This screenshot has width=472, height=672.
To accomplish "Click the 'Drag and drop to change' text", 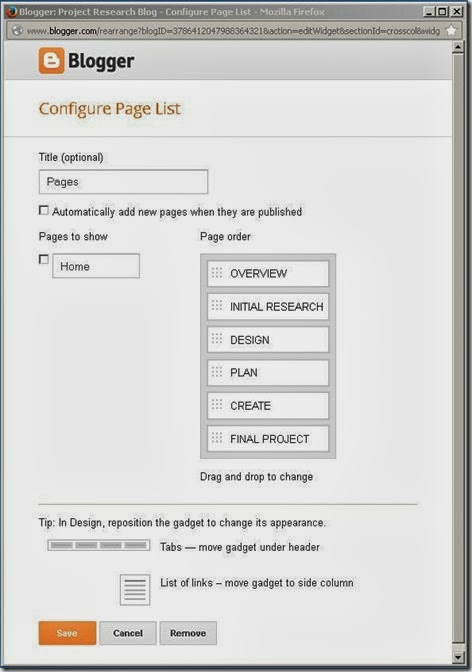I will (256, 477).
